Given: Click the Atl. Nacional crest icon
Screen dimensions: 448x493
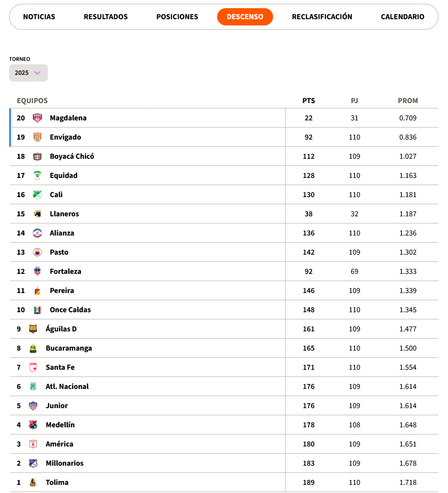Looking at the screenshot, I should coord(33,387).
